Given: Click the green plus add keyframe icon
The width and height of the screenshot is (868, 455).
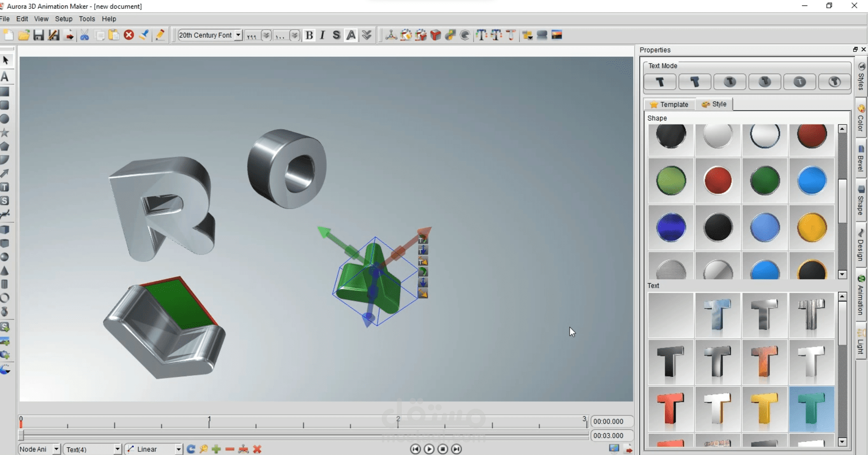Looking at the screenshot, I should point(217,449).
